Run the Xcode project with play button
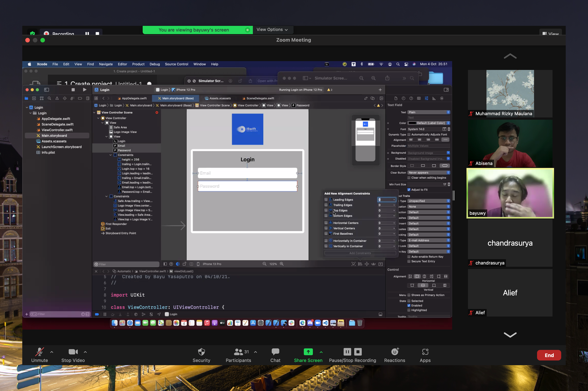Viewport: 588px width, 391px height. click(85, 90)
